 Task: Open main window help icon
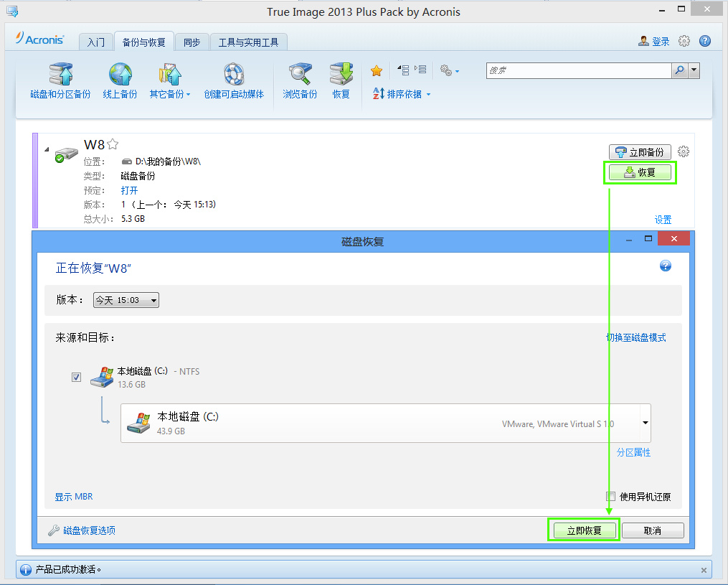point(705,41)
